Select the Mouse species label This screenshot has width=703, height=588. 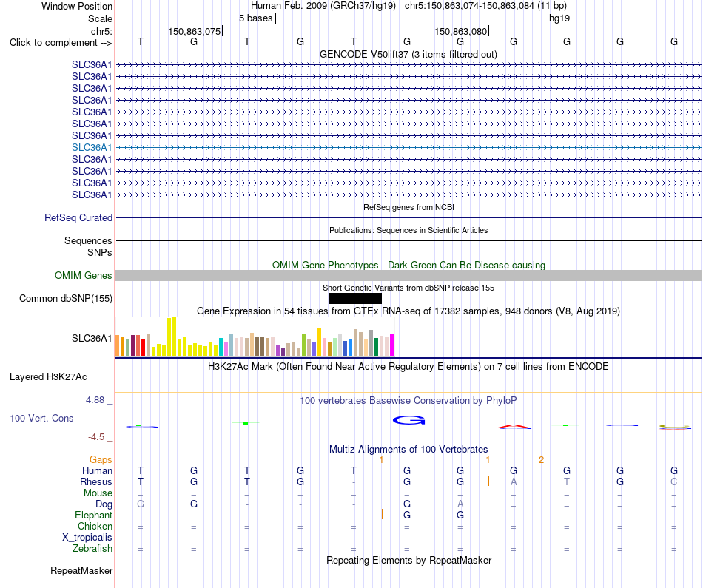pyautogui.click(x=98, y=493)
